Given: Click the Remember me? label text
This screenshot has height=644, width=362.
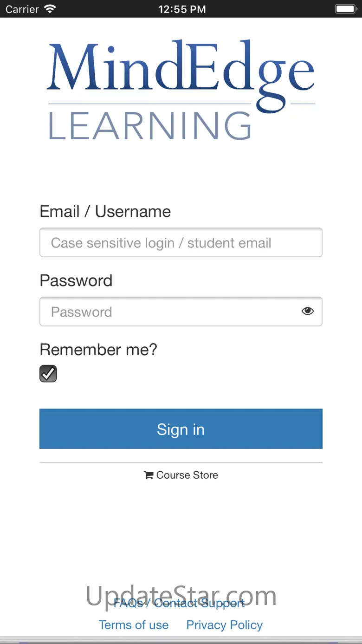Looking at the screenshot, I should coord(98,349).
